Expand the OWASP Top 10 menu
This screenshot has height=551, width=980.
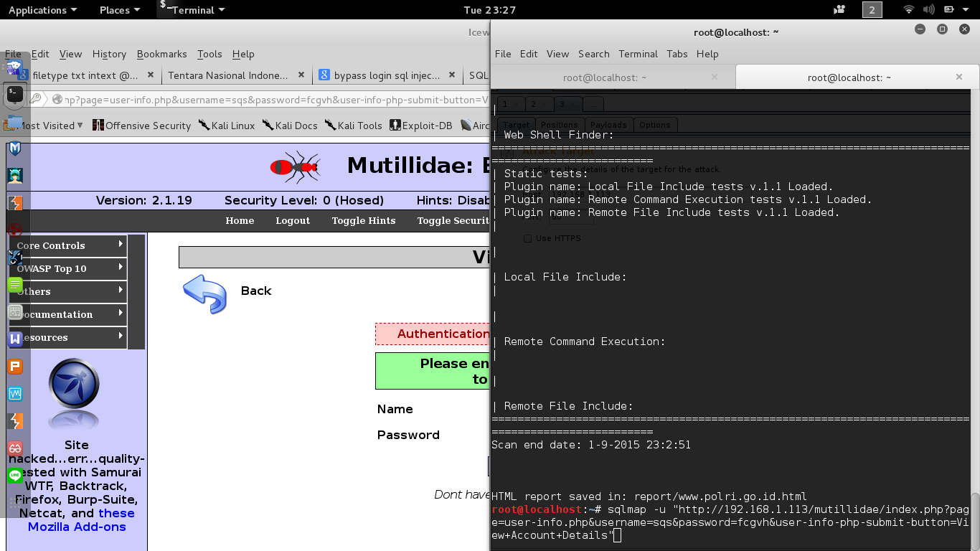point(69,268)
